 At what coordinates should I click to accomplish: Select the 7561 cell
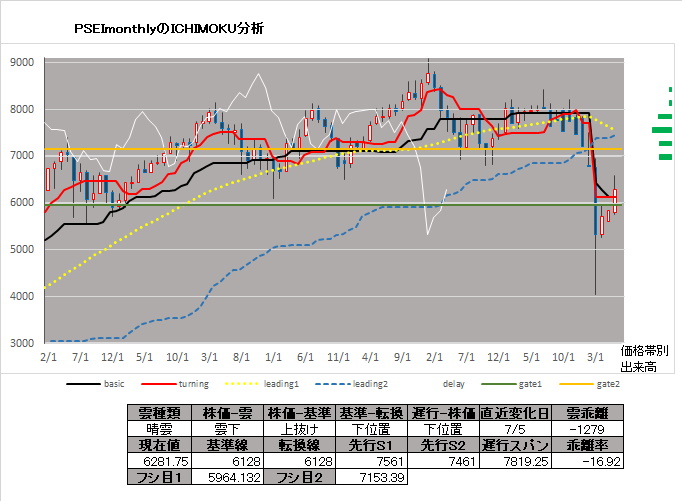coord(371,461)
